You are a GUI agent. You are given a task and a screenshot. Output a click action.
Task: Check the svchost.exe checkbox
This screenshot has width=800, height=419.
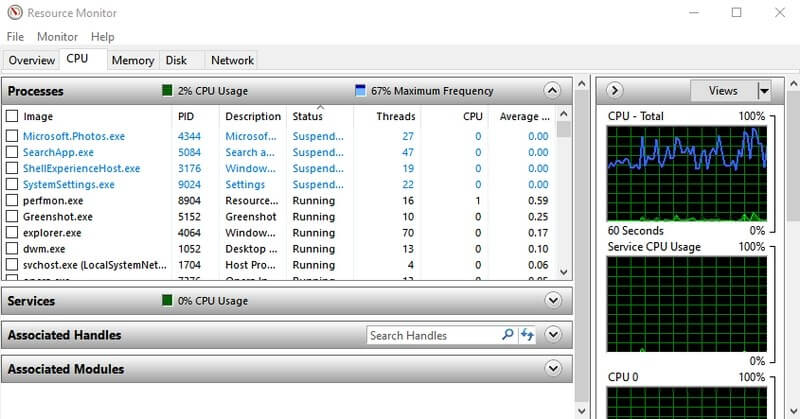click(x=12, y=265)
